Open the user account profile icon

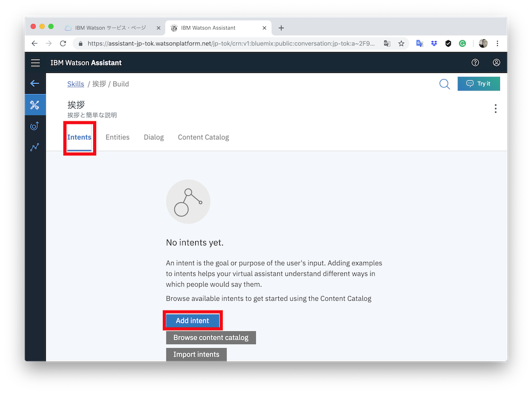496,62
